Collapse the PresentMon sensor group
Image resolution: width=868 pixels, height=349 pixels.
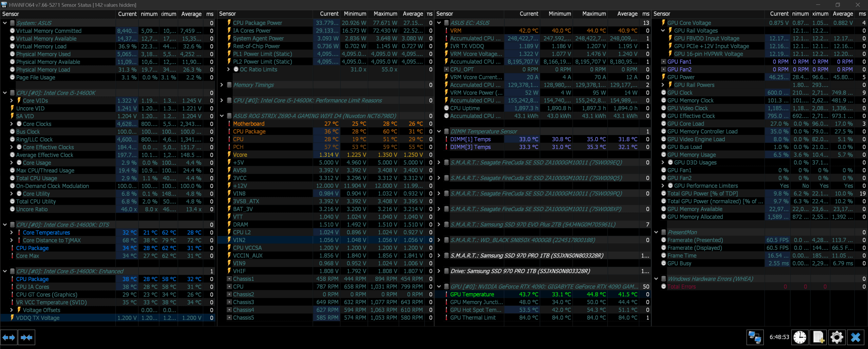point(656,232)
